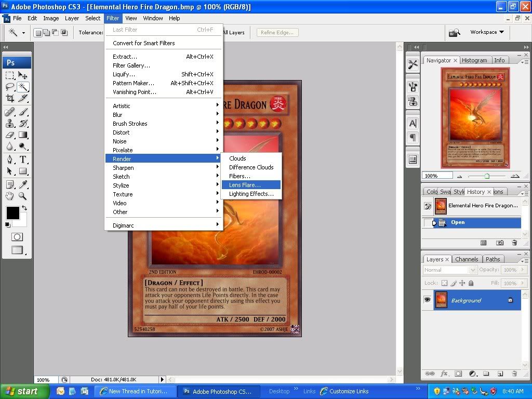The height and width of the screenshot is (399, 532).
Task: Click the Layers panel trash icon
Action: coord(514,373)
